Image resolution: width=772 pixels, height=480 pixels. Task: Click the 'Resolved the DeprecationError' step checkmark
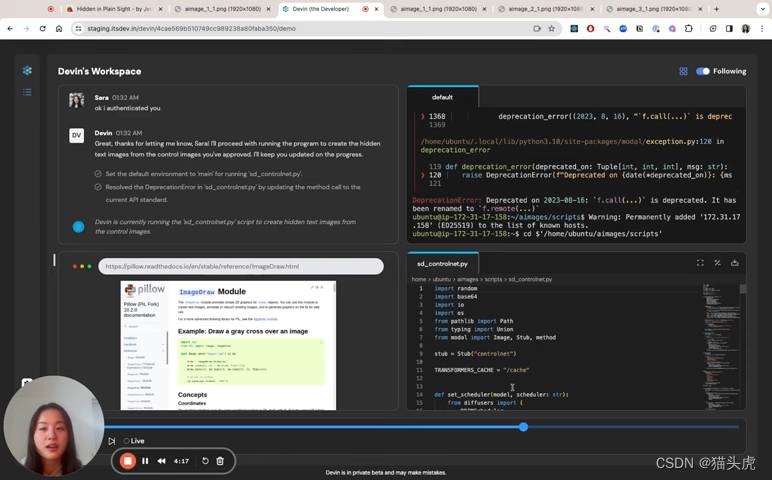pos(98,187)
